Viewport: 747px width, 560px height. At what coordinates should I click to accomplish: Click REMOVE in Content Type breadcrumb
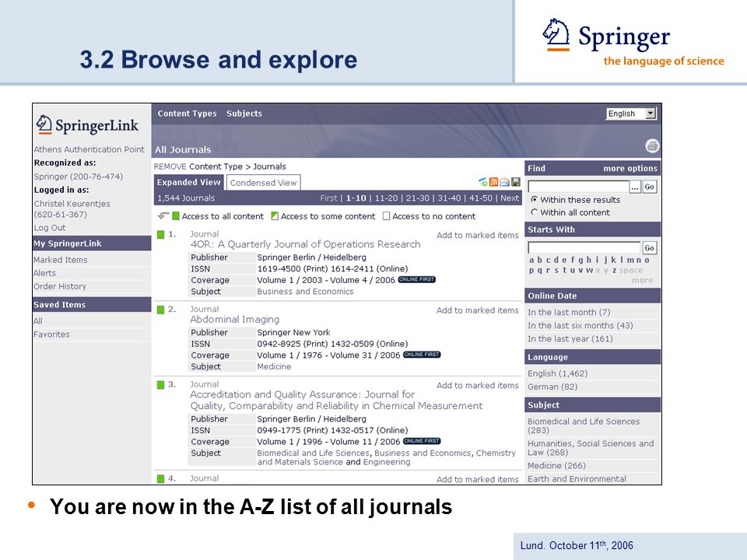click(x=170, y=166)
